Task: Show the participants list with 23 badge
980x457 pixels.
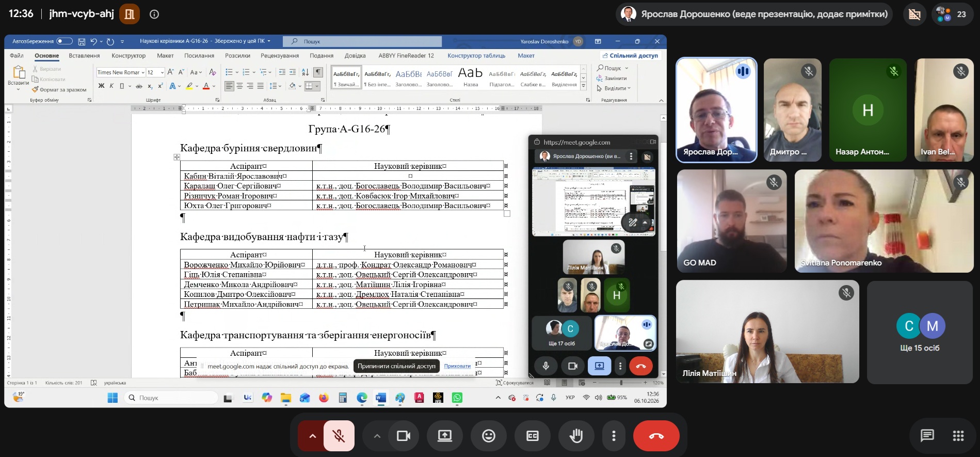Action: [x=952, y=14]
